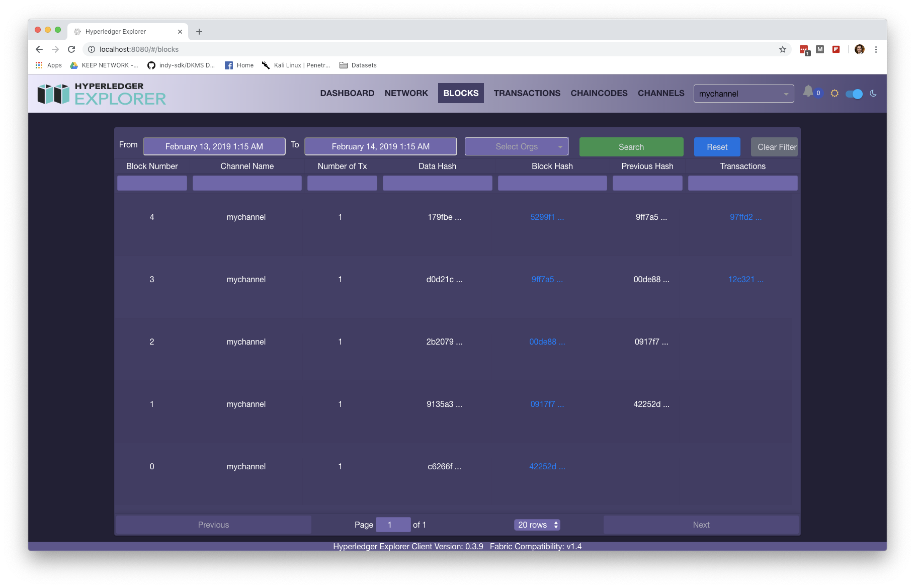Change the From date February 13 picker
The image size is (915, 588).
click(x=214, y=146)
